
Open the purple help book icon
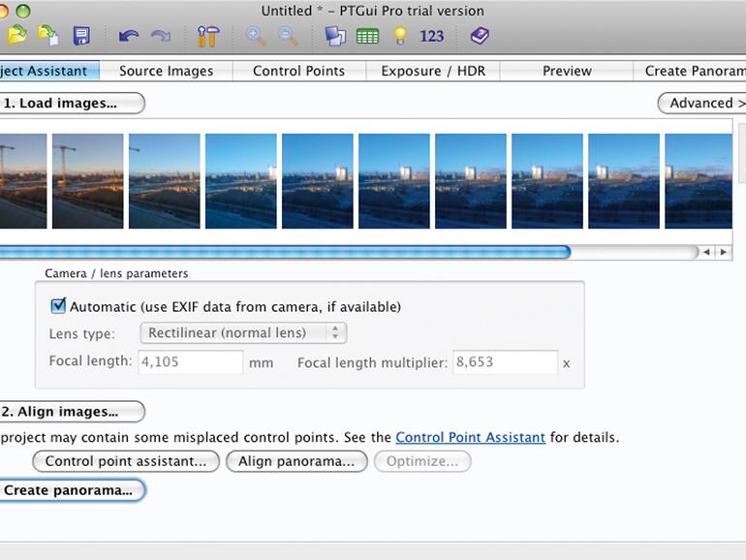click(x=480, y=36)
